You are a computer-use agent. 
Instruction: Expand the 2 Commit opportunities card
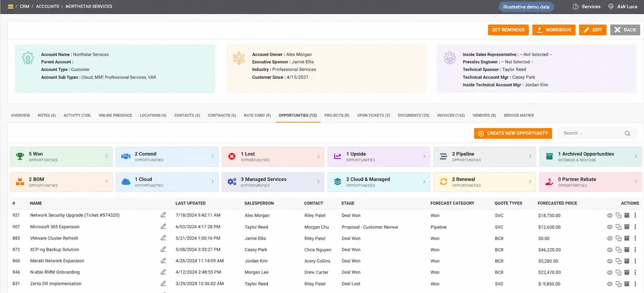click(x=167, y=157)
